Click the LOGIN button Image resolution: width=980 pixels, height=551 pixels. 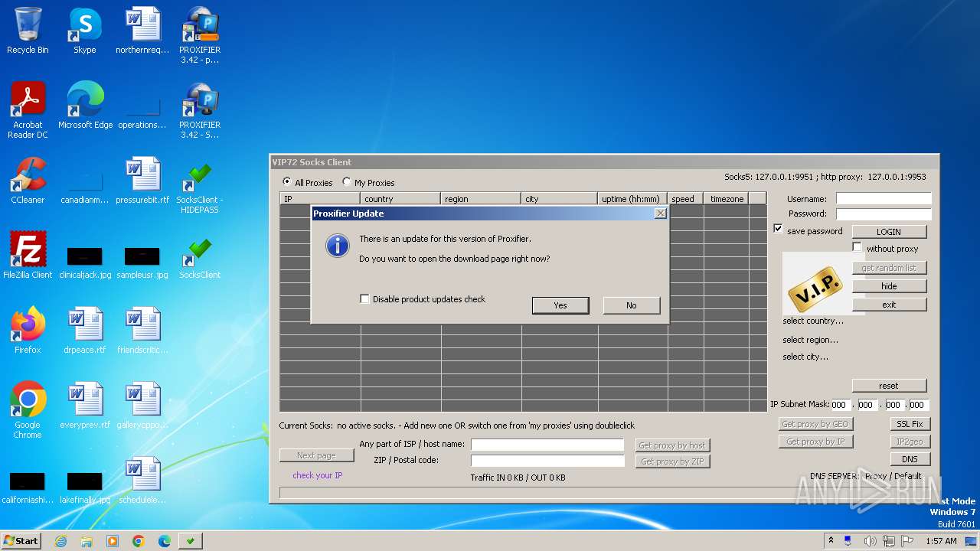(x=889, y=231)
